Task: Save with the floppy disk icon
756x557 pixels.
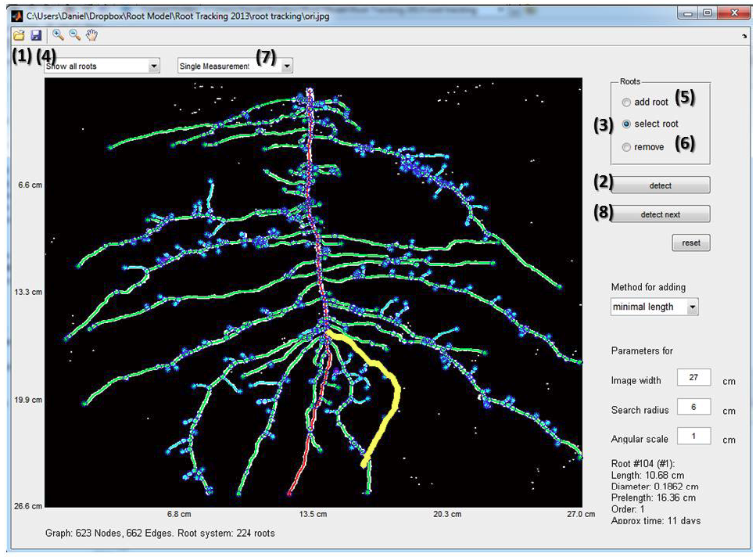Action: pyautogui.click(x=36, y=35)
